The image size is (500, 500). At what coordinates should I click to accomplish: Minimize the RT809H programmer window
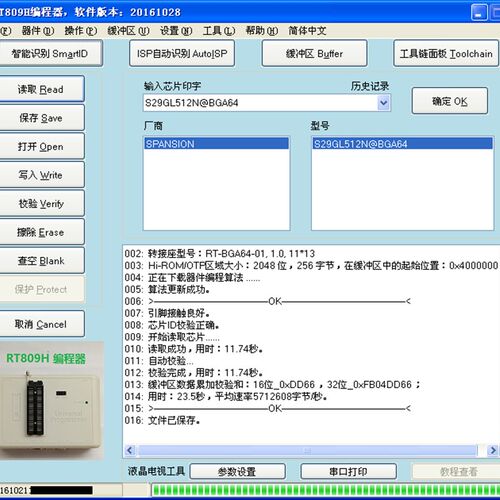479,13
